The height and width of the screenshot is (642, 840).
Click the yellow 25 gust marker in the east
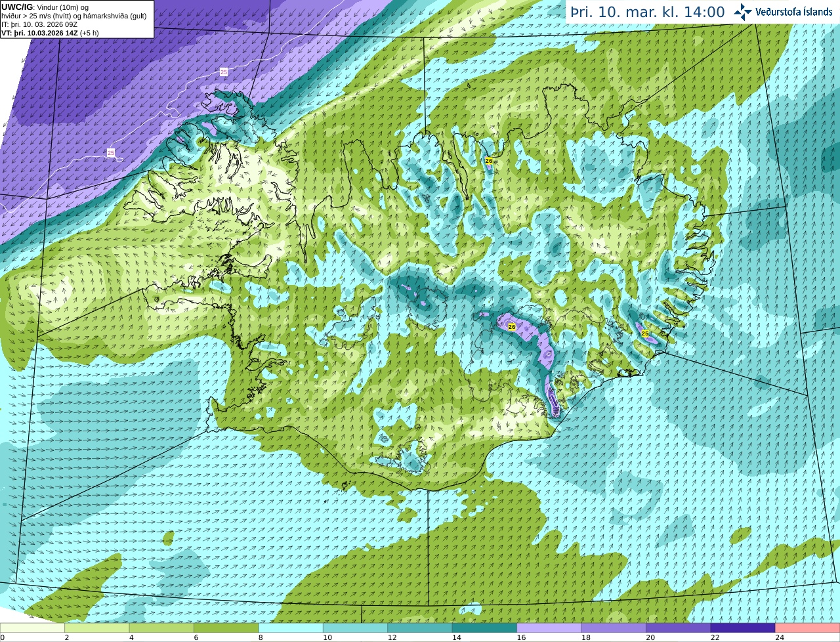coord(645,333)
